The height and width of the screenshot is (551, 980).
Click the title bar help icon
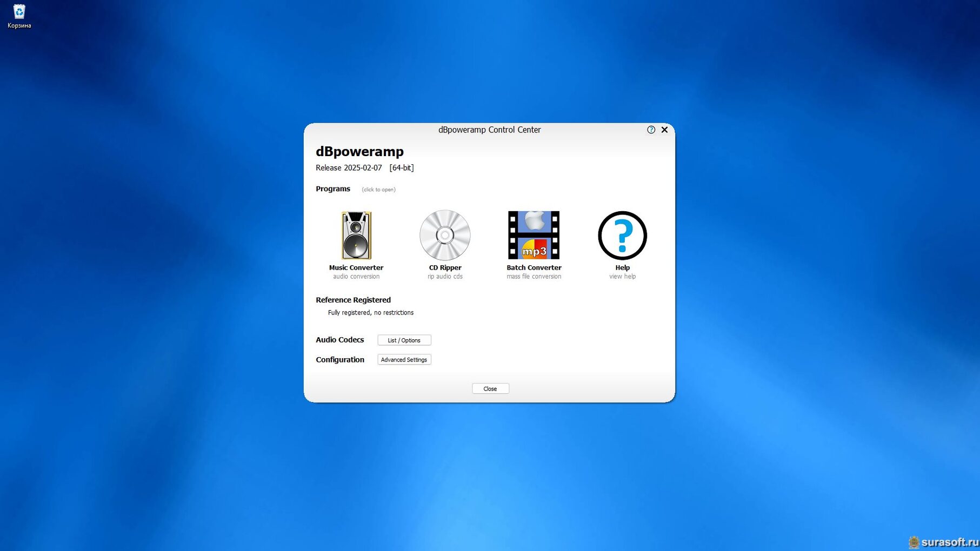651,130
